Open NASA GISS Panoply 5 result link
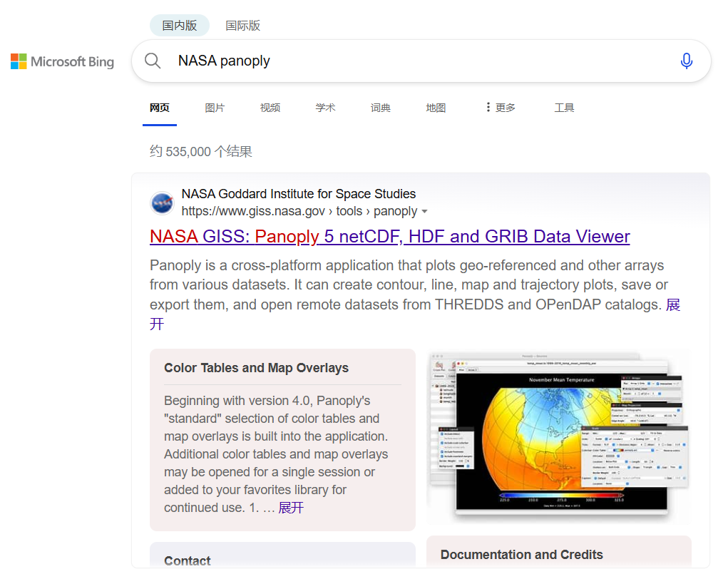The width and height of the screenshot is (728, 579). tap(389, 236)
